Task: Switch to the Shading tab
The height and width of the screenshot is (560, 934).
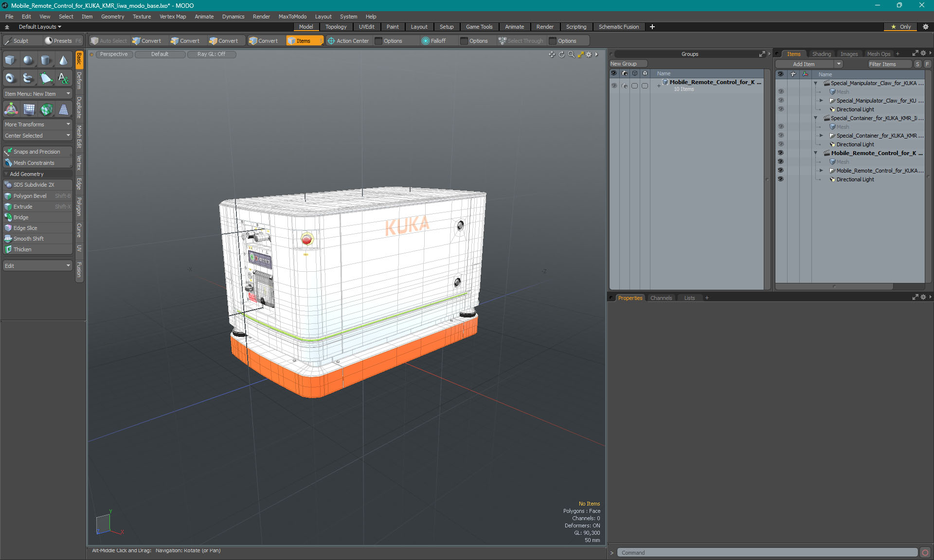Action: tap(821, 54)
